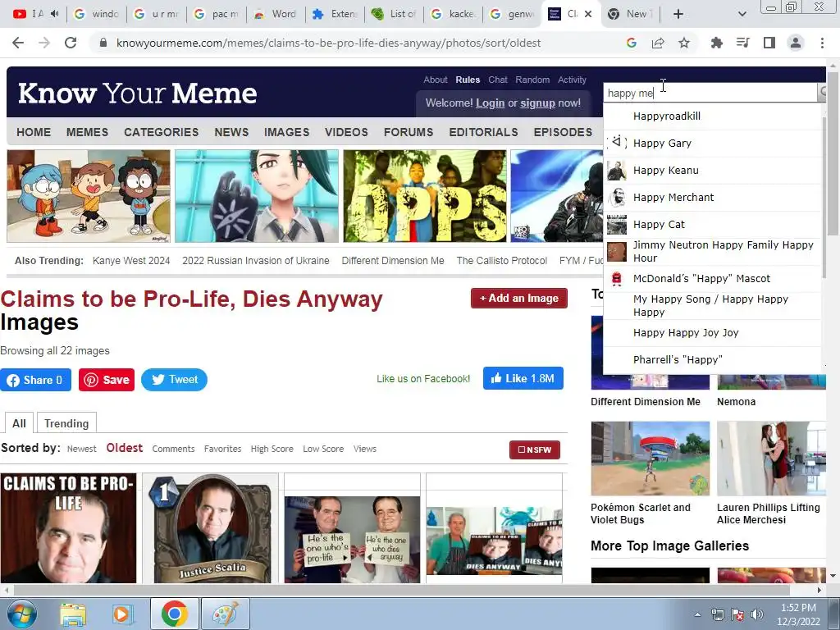The image size is (840, 630).
Task: Click the Google icon in the address bar
Action: (632, 43)
